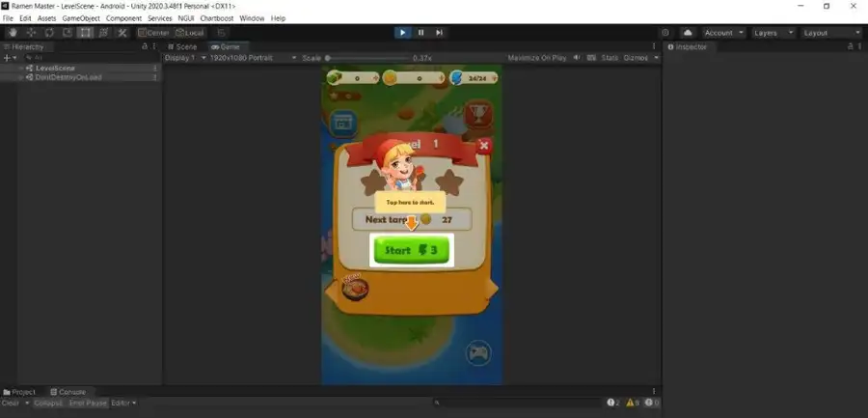Stop play mode with Play button
Screen dimensions: 868x418
402,33
